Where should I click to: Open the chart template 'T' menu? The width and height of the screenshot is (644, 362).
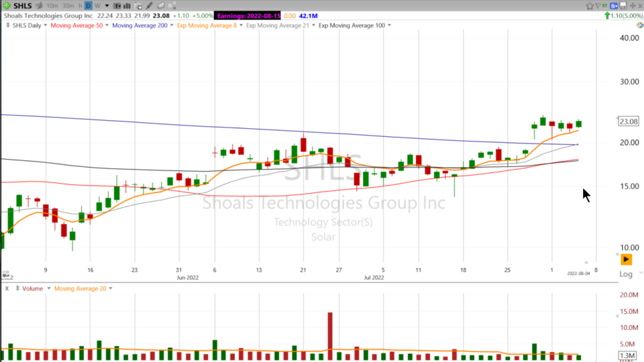coord(117,6)
